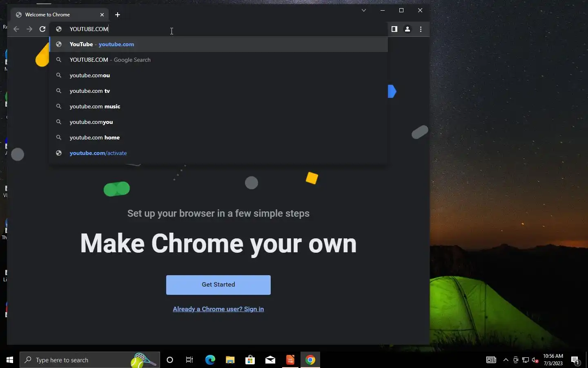Choose youtube.com tv suggestion
Image resolution: width=588 pixels, height=368 pixels.
pos(218,91)
